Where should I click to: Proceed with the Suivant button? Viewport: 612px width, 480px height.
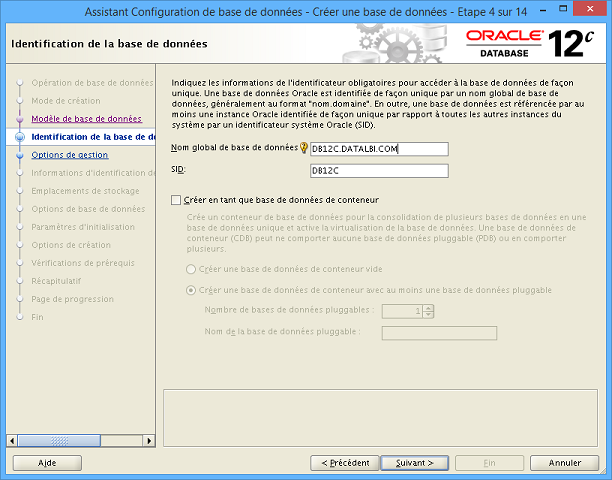pyautogui.click(x=415, y=463)
